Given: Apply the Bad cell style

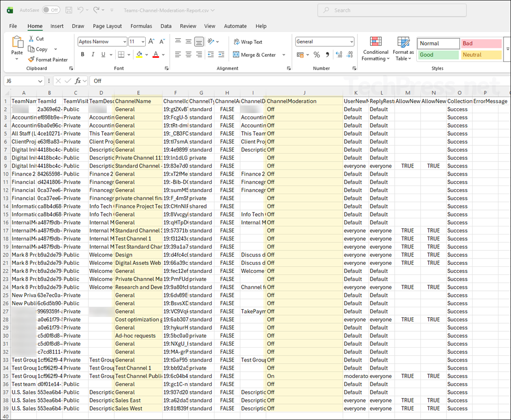Looking at the screenshot, I should (x=481, y=43).
